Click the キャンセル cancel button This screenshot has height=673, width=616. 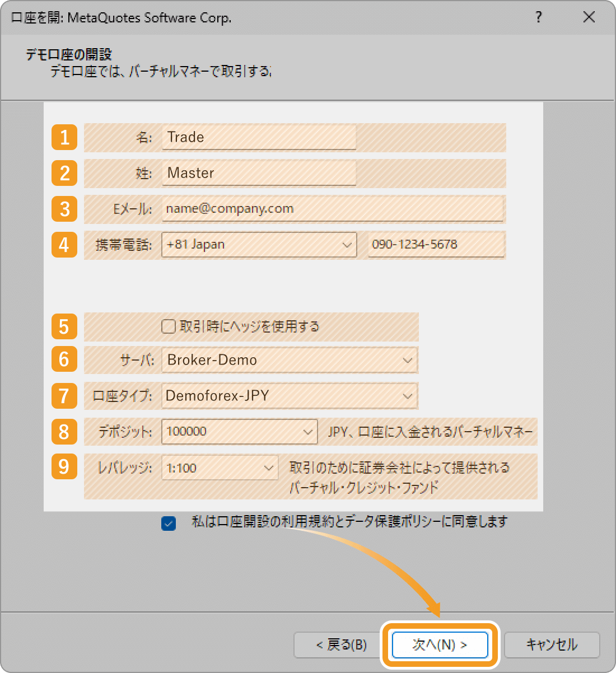(x=552, y=645)
